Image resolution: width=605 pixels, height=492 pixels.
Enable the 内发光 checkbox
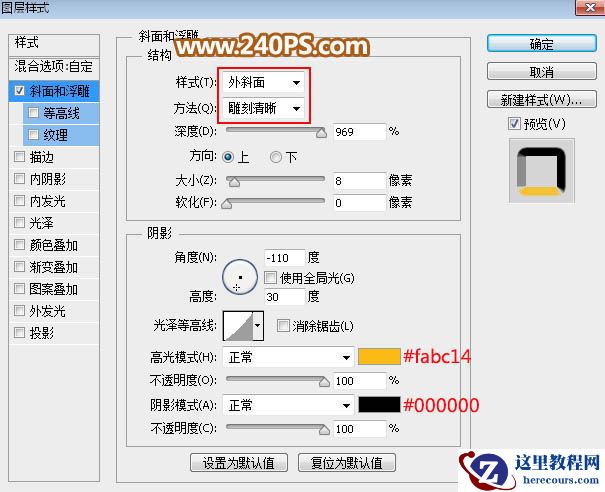click(x=19, y=200)
